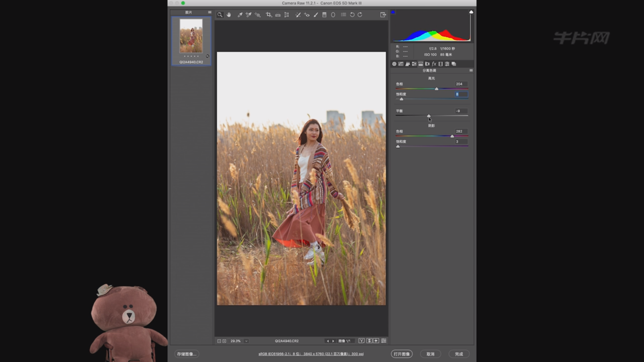
Task: Select the Crop tool
Action: click(269, 15)
